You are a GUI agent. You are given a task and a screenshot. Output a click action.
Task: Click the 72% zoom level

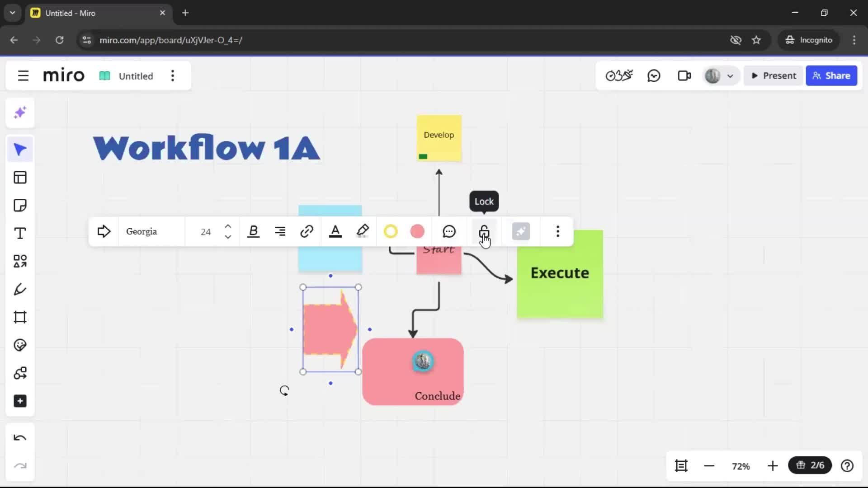coord(741,466)
